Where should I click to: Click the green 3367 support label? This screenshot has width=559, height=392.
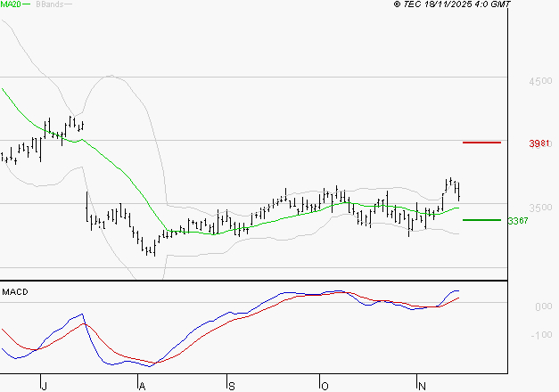click(x=518, y=221)
